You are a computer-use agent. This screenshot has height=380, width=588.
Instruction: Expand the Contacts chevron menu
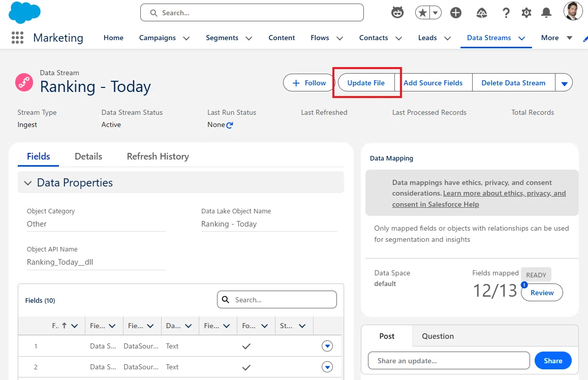coord(398,38)
